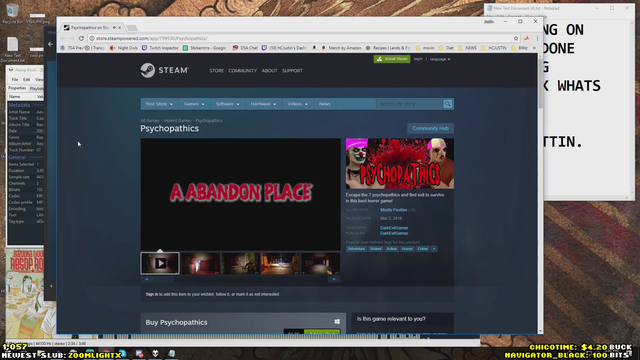640x360 pixels.
Task: Expand the Hardware dropdown menu
Action: (x=263, y=104)
